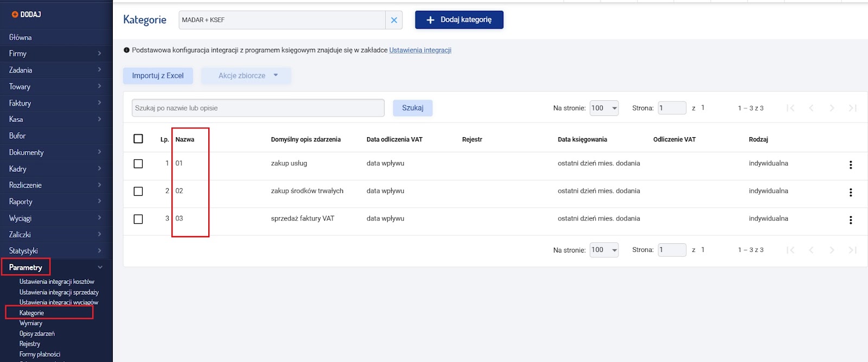
Task: Go to previous page using top pagination arrow
Action: click(x=811, y=108)
